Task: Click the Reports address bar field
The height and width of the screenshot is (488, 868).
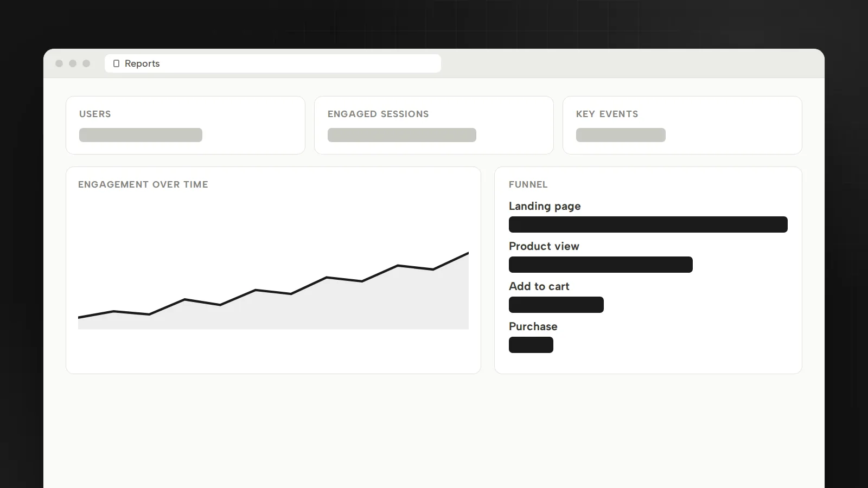Action: pyautogui.click(x=273, y=63)
